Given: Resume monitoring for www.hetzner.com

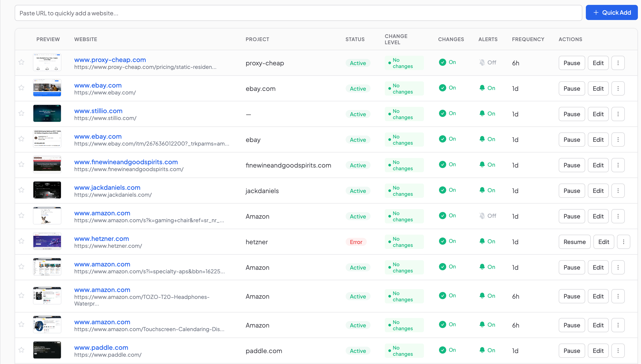Looking at the screenshot, I should 574,242.
